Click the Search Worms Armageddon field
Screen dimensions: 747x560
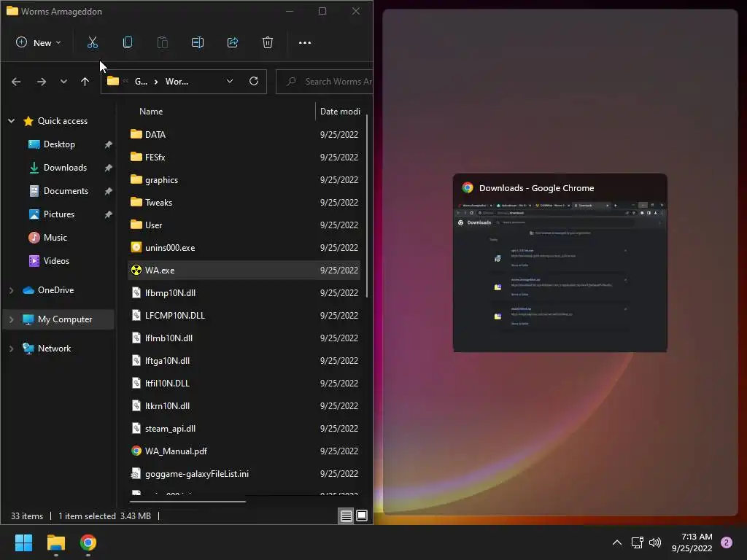(x=324, y=82)
